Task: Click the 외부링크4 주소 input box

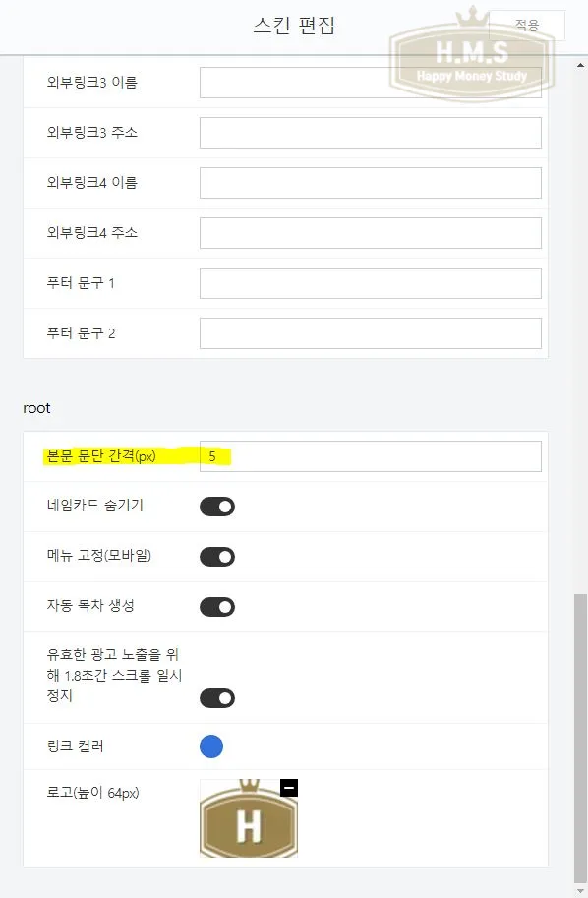Action: coord(371,232)
